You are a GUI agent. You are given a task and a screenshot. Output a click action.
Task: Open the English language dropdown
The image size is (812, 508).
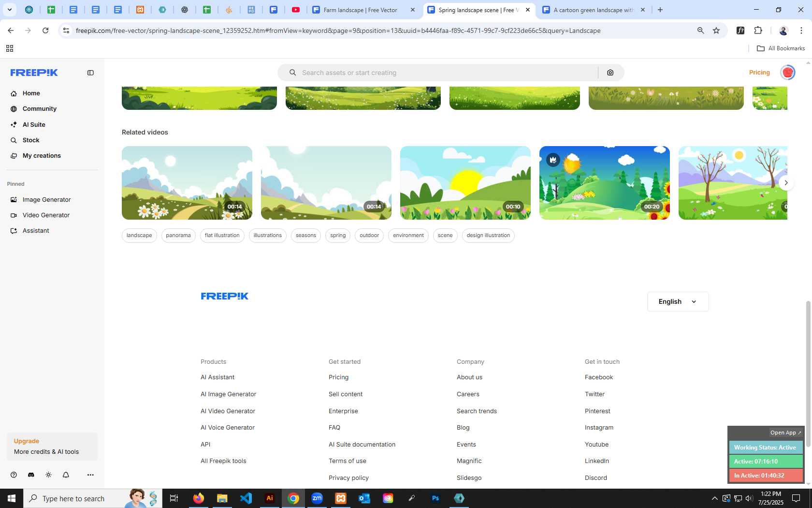tap(678, 301)
